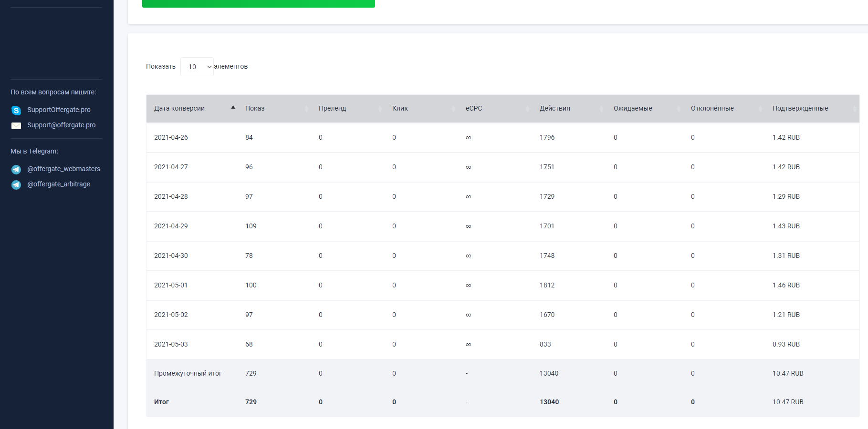Sort the table by Клик column
The width and height of the screenshot is (868, 429).
(421, 109)
